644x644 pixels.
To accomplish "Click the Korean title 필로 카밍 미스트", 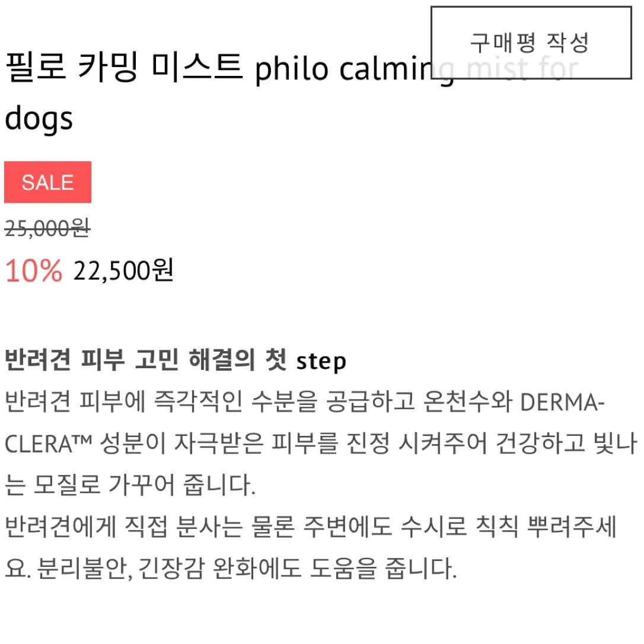I will [x=123, y=66].
